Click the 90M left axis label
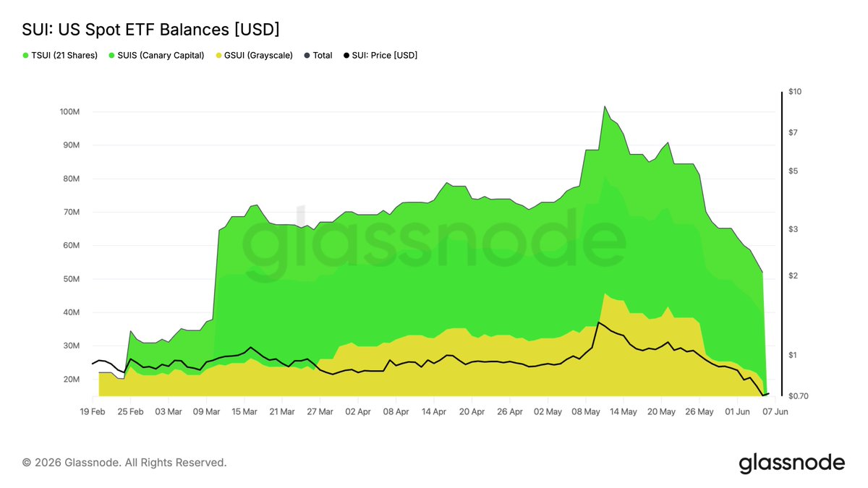The width and height of the screenshot is (868, 488). [x=71, y=145]
